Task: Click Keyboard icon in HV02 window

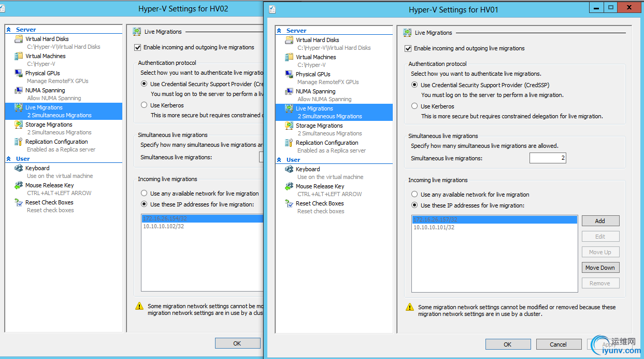Action: click(x=19, y=168)
